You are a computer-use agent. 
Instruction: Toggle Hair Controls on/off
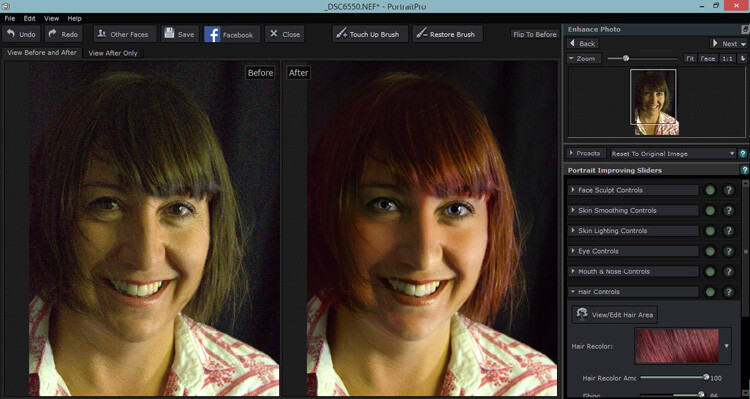point(710,292)
